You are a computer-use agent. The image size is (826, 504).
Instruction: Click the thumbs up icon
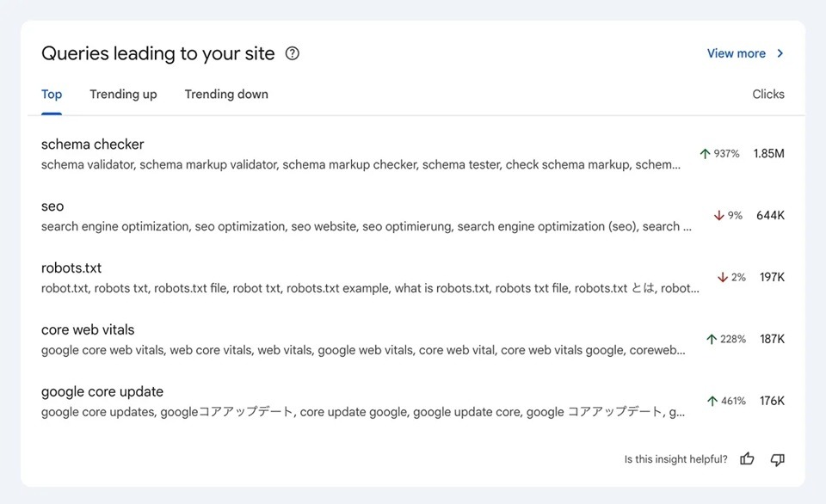[x=747, y=459]
